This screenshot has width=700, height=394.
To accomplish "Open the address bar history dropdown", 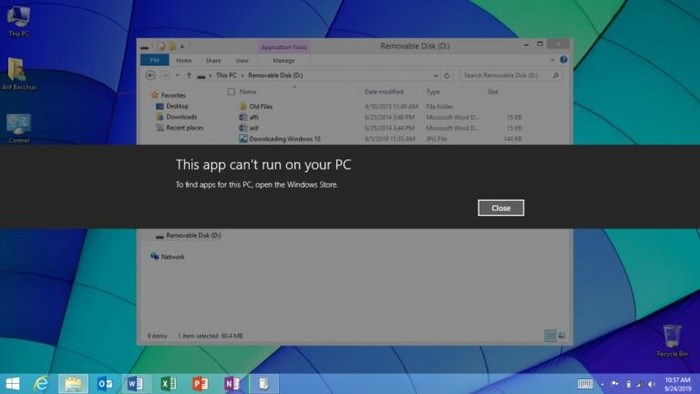I will [x=435, y=76].
